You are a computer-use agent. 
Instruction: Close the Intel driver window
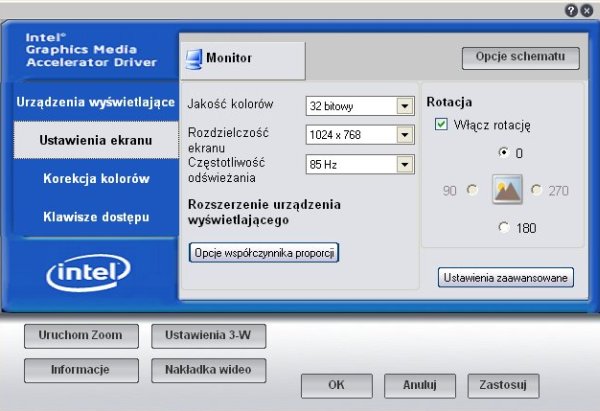[x=587, y=10]
